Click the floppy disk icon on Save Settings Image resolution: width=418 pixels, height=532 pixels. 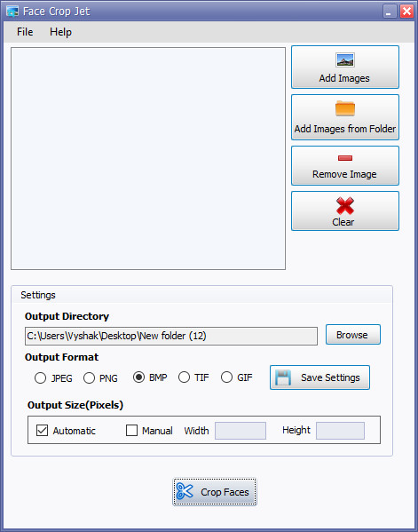(283, 377)
